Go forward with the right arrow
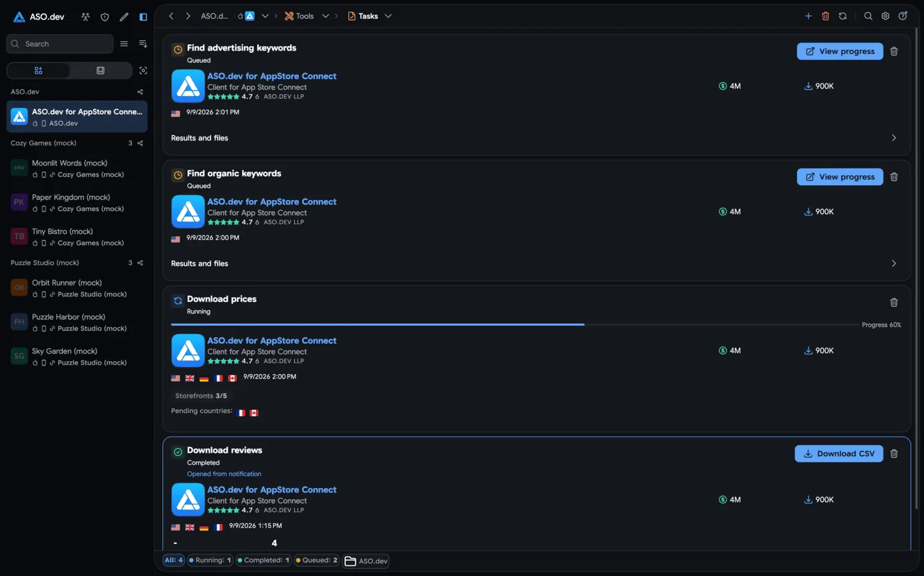The width and height of the screenshot is (924, 576). coord(188,16)
